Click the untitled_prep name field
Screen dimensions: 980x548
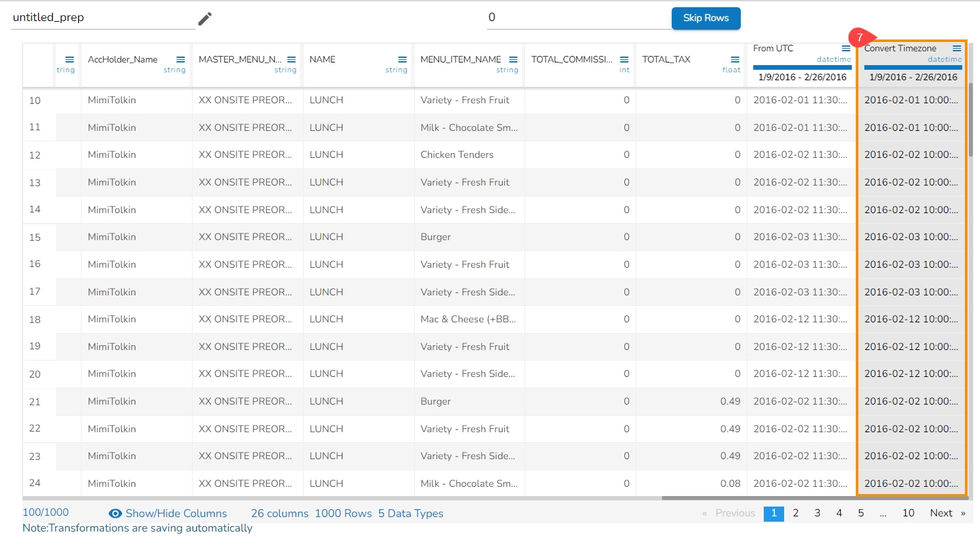tap(103, 18)
